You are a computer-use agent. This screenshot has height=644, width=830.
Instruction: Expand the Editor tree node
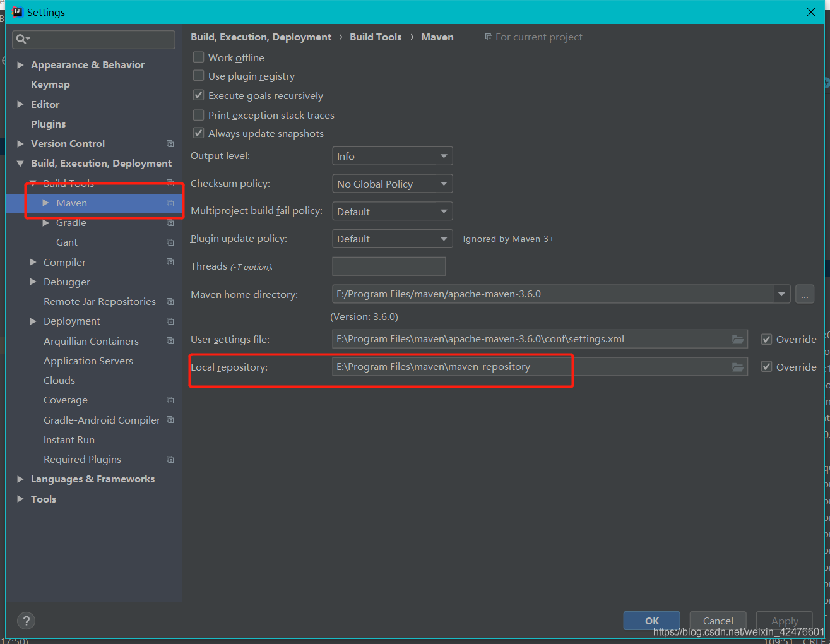20,105
